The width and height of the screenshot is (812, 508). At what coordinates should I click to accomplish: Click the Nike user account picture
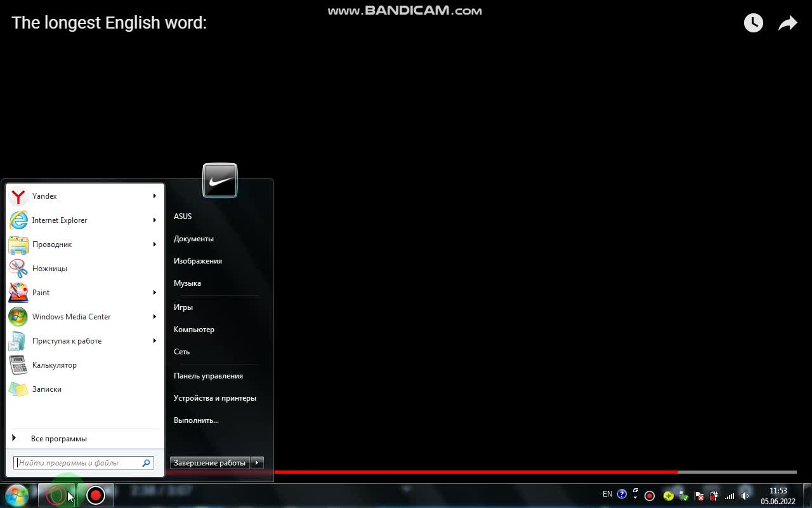coord(220,180)
